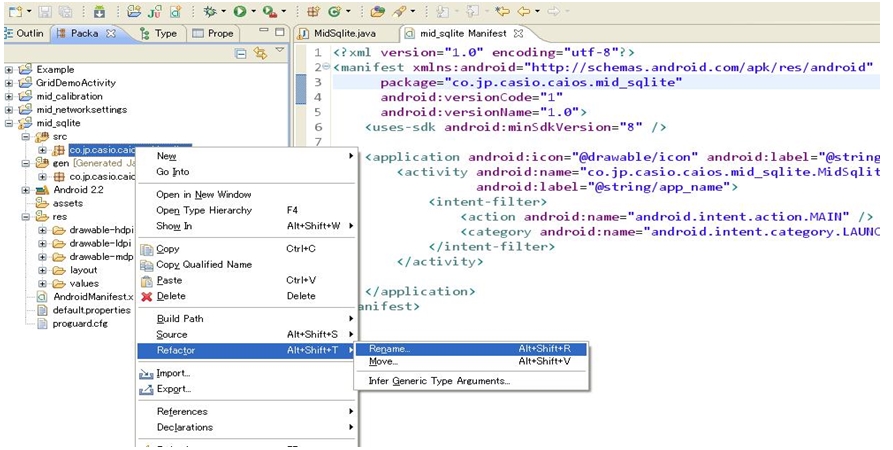Click the Run green play icon
The image size is (893, 450).
pyautogui.click(x=240, y=12)
